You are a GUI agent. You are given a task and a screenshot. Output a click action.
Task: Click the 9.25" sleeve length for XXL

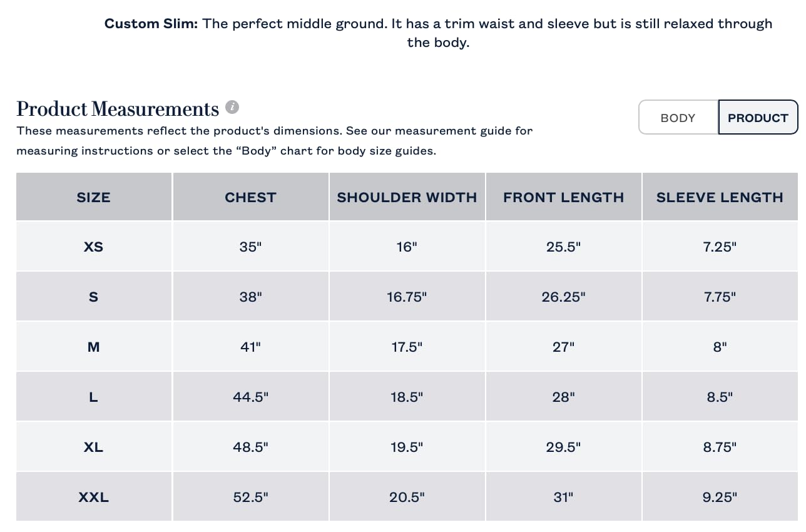pyautogui.click(x=720, y=497)
